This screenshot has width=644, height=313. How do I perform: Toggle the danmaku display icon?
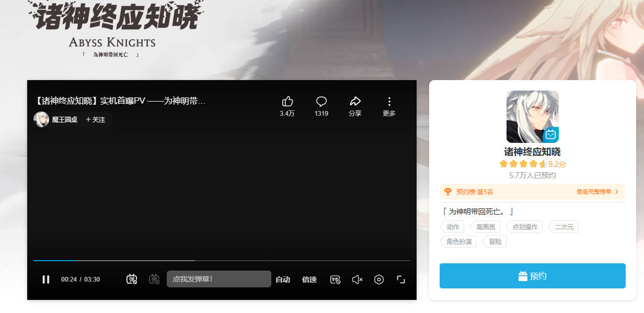click(x=132, y=280)
